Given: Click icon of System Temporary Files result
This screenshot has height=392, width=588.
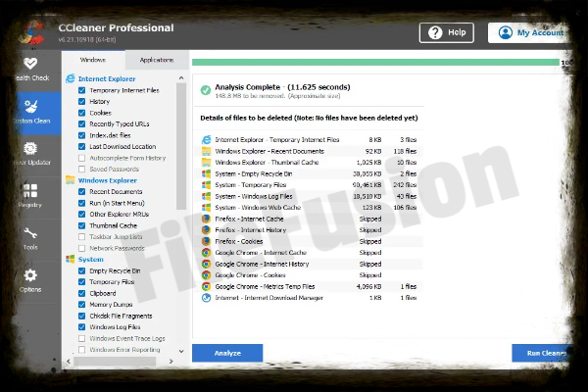Looking at the screenshot, I should [206, 185].
